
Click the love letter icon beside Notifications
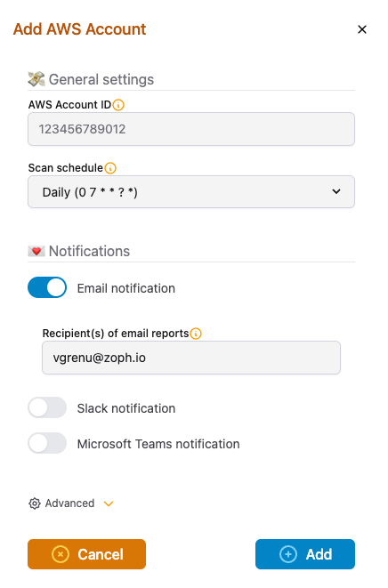pos(36,251)
